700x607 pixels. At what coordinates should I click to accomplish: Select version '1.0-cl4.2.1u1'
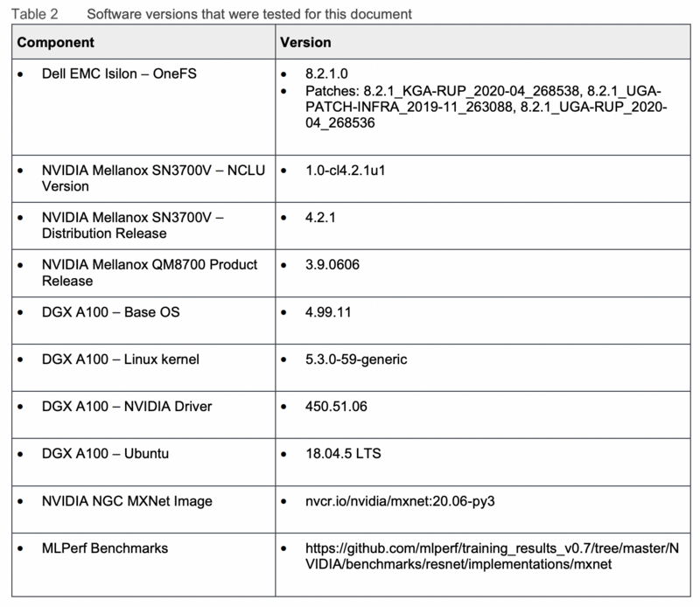345,170
